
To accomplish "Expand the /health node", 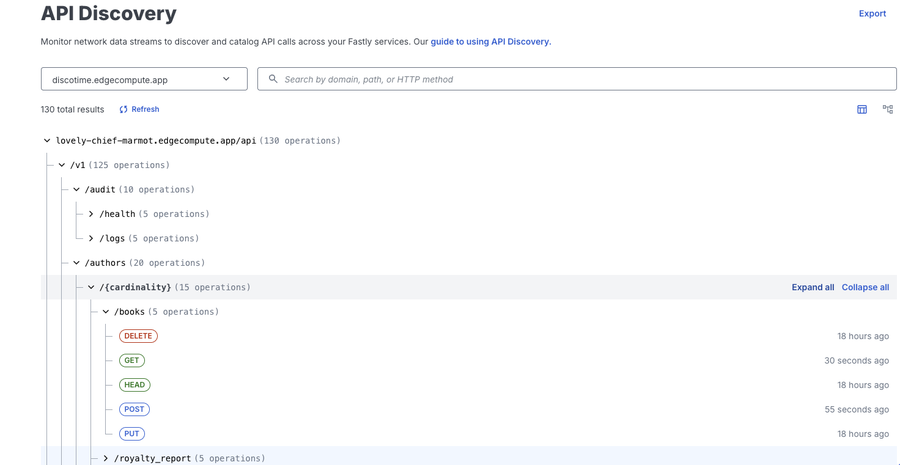I will coord(91,214).
